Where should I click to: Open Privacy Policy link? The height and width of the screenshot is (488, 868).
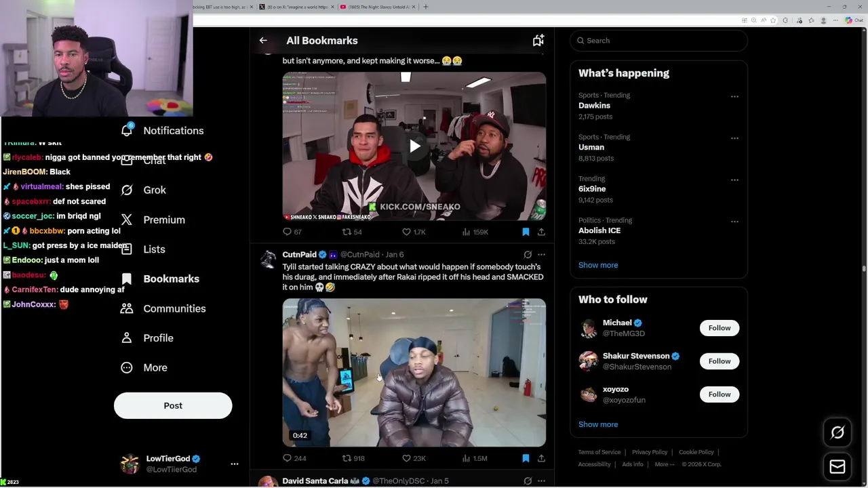pyautogui.click(x=650, y=452)
